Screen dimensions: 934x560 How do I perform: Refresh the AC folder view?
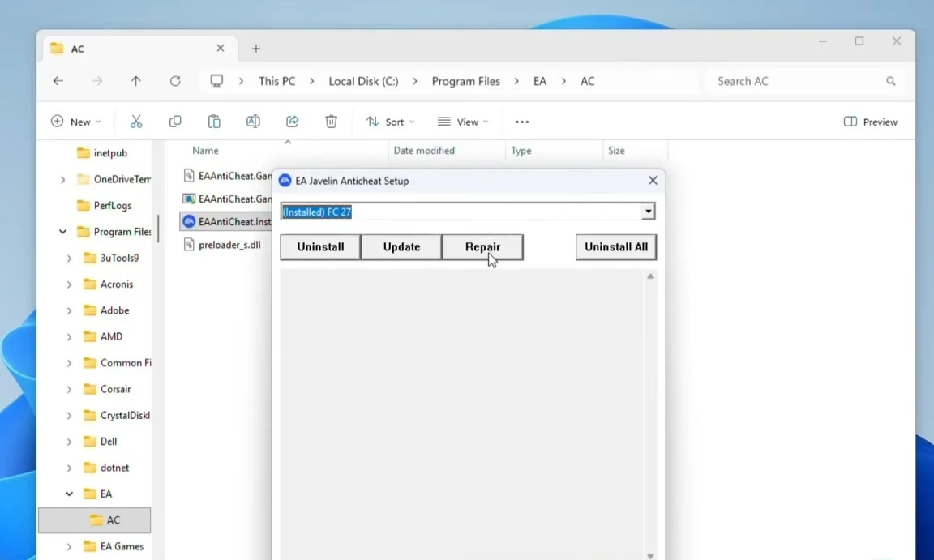pos(175,81)
